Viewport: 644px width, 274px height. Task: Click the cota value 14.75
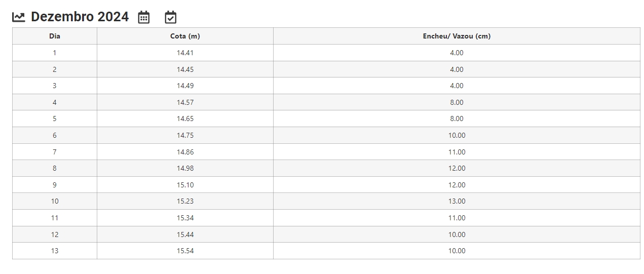[x=185, y=135]
